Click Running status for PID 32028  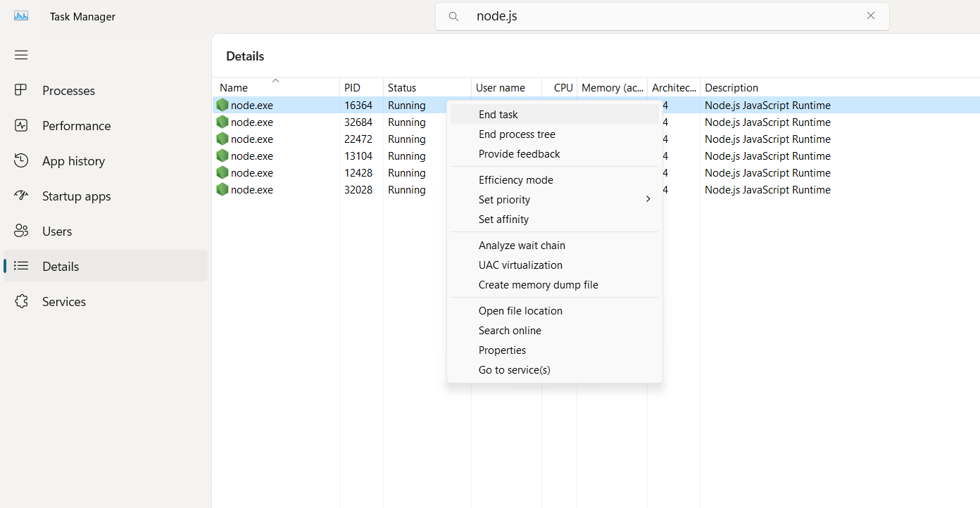(x=407, y=189)
